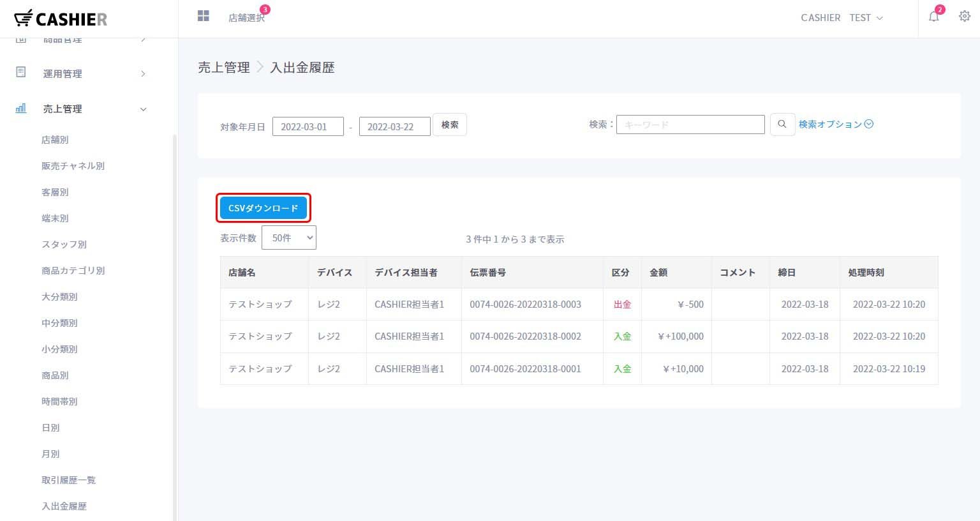Click the magnifier search icon button
The height and width of the screenshot is (521, 980).
(782, 125)
